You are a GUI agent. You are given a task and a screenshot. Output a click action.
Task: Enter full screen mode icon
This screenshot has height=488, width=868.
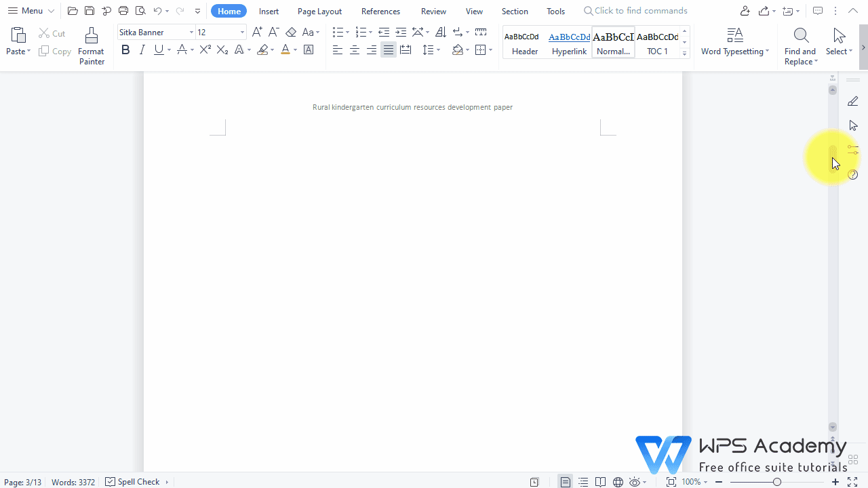852,482
